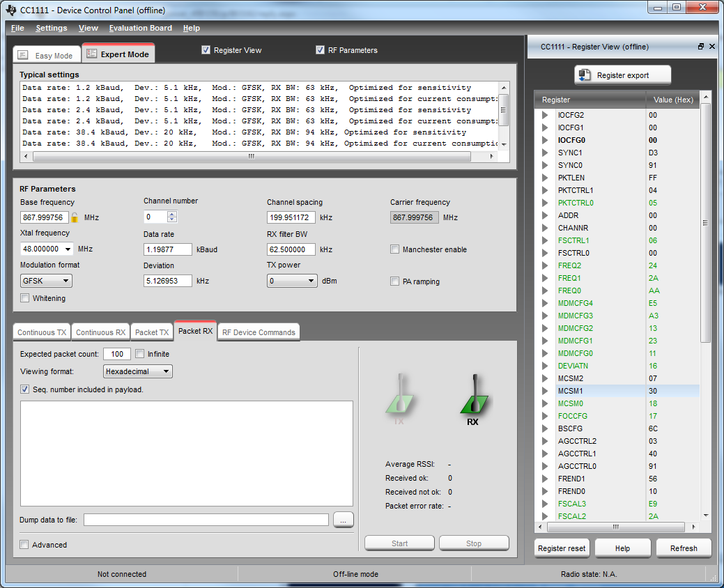724x588 pixels.
Task: Click the Register View vertical scrollbar
Action: (x=705, y=223)
